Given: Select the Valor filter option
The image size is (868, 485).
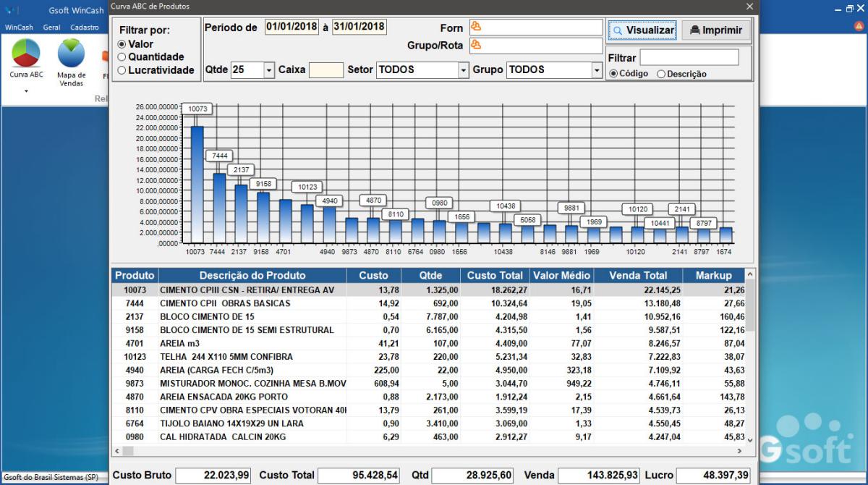Looking at the screenshot, I should coord(122,44).
